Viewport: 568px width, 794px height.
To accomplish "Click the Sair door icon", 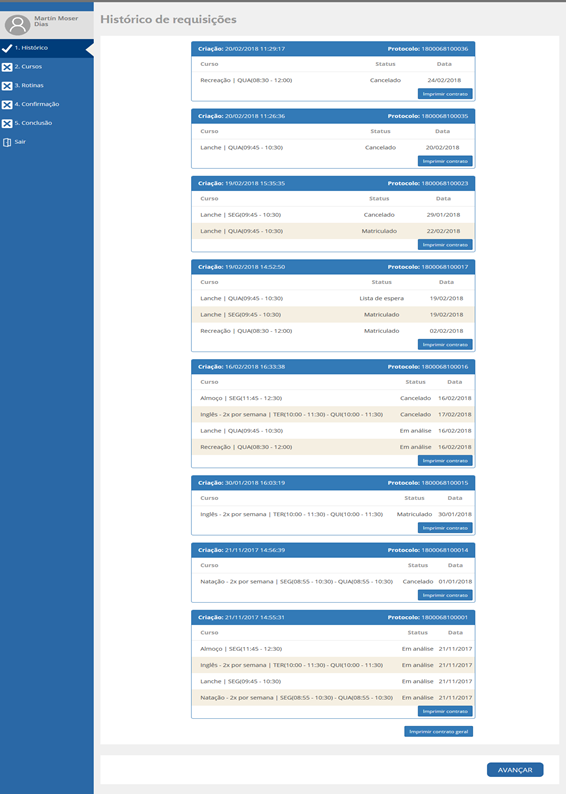I will pyautogui.click(x=7, y=142).
